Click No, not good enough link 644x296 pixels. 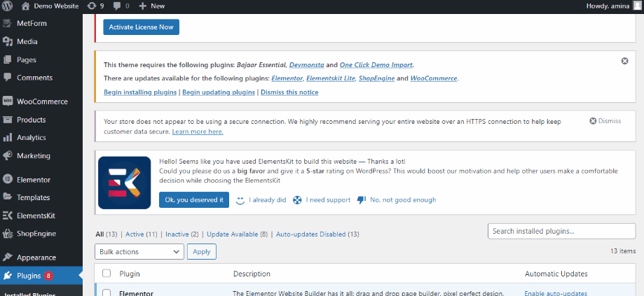[x=403, y=200]
